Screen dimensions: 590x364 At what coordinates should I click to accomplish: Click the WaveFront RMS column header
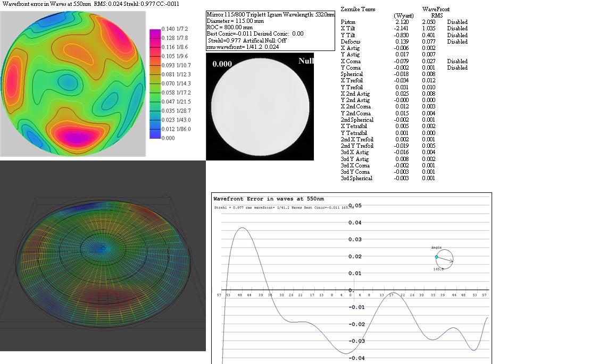(x=435, y=12)
